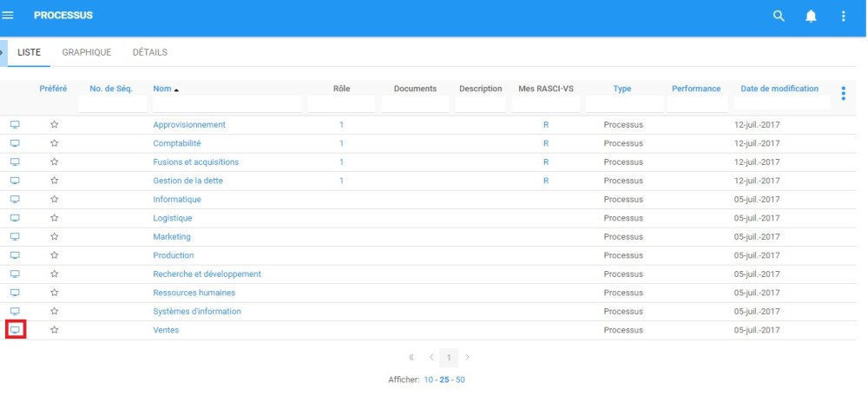Expand the left side panel arrow
Image resolution: width=868 pixels, height=396 pixels.
3,53
